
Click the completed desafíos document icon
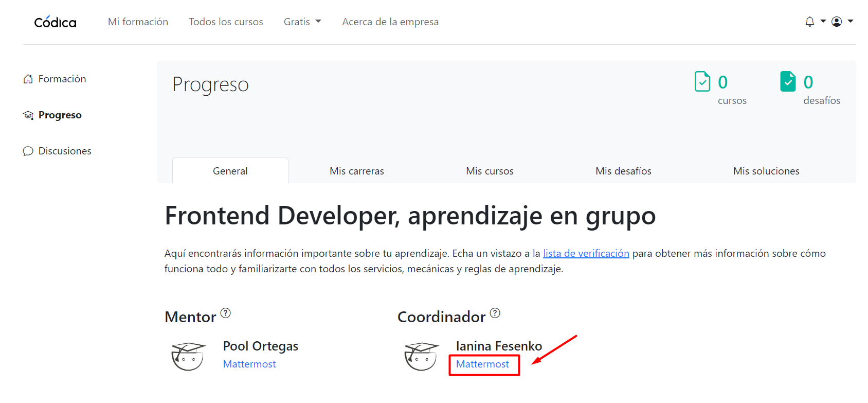(788, 81)
